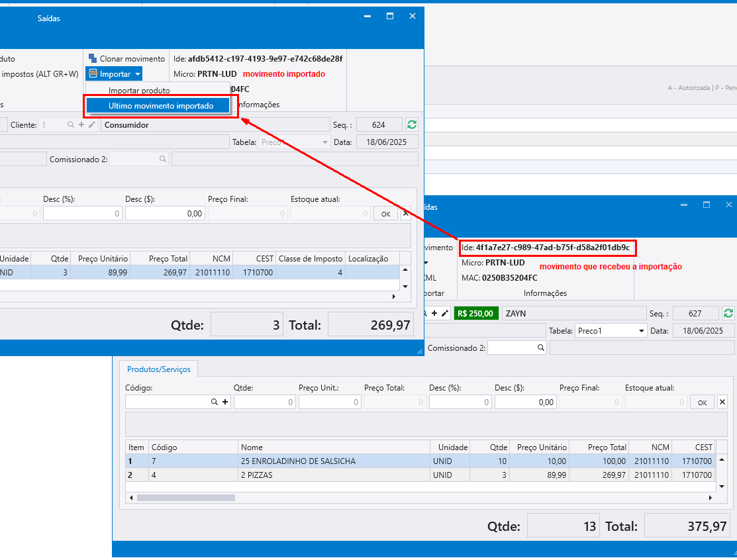
Task: Click the plus icon left of the R$ 250,00 badge
Action: coord(435,313)
